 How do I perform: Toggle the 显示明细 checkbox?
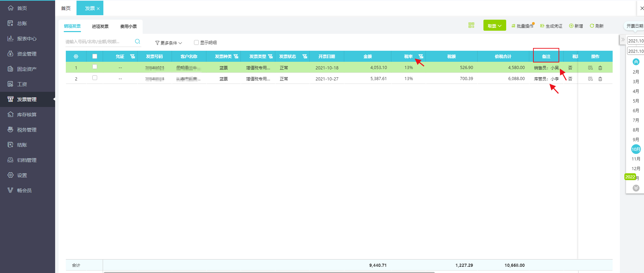click(x=196, y=42)
